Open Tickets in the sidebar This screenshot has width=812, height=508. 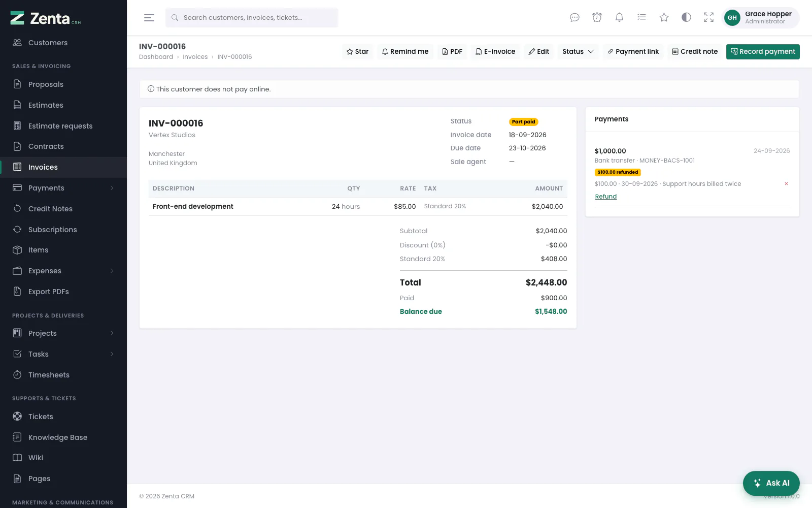click(63, 417)
